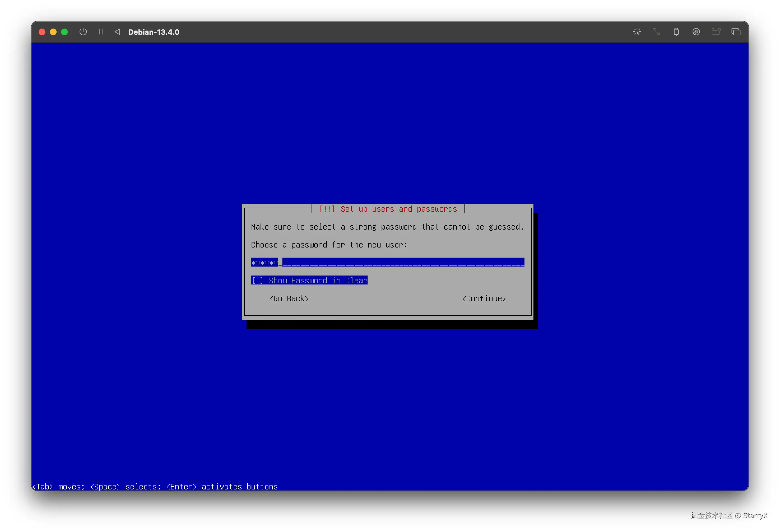Click the shared folder icon
This screenshot has height=532, width=780.
click(x=716, y=32)
